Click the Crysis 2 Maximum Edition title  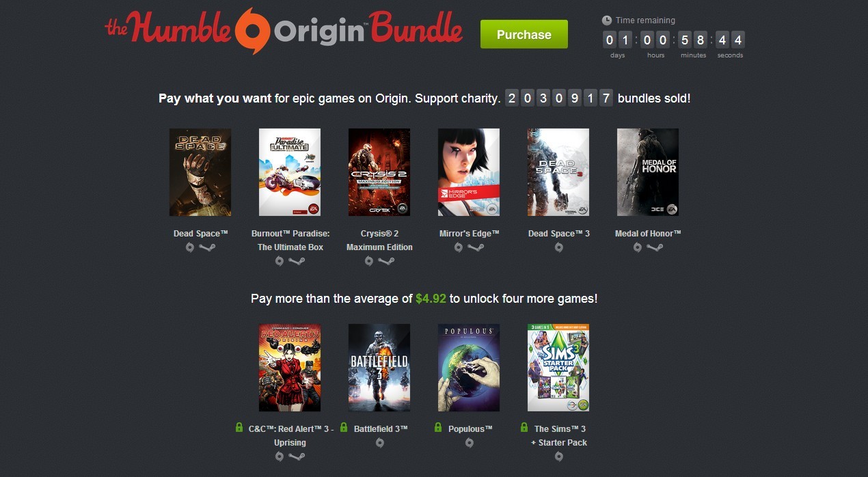[x=379, y=241]
